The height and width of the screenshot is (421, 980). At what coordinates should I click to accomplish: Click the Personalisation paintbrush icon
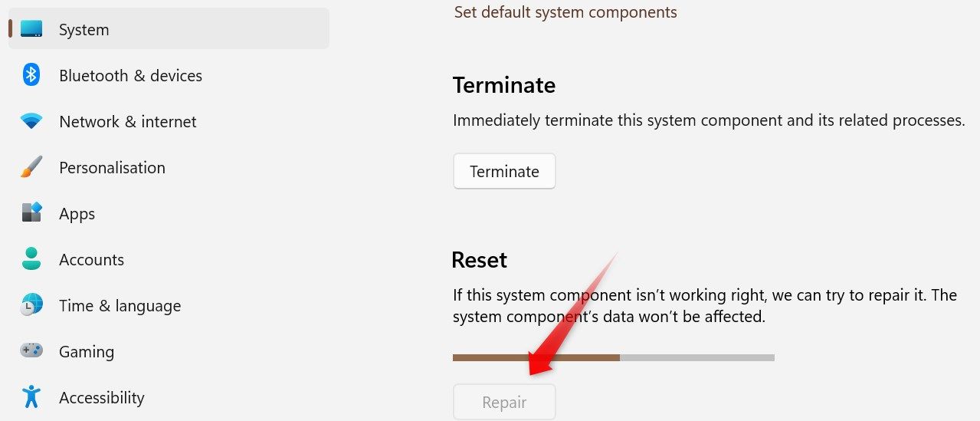coord(31,167)
